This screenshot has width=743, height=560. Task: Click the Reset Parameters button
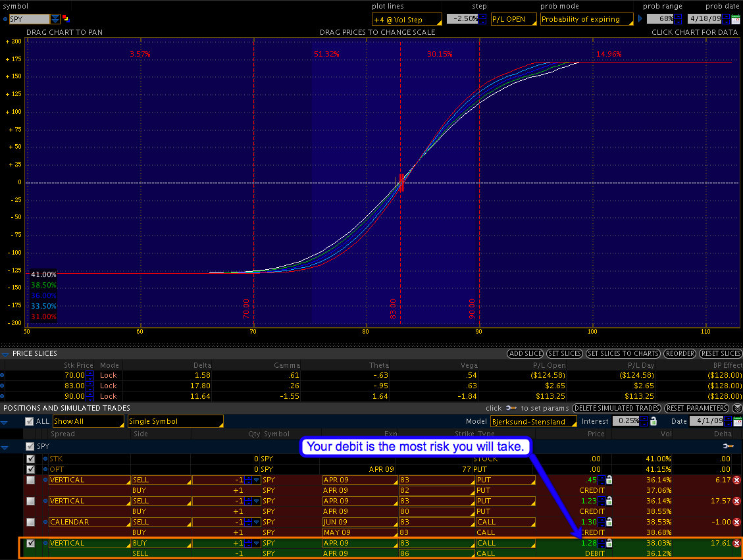click(x=697, y=408)
